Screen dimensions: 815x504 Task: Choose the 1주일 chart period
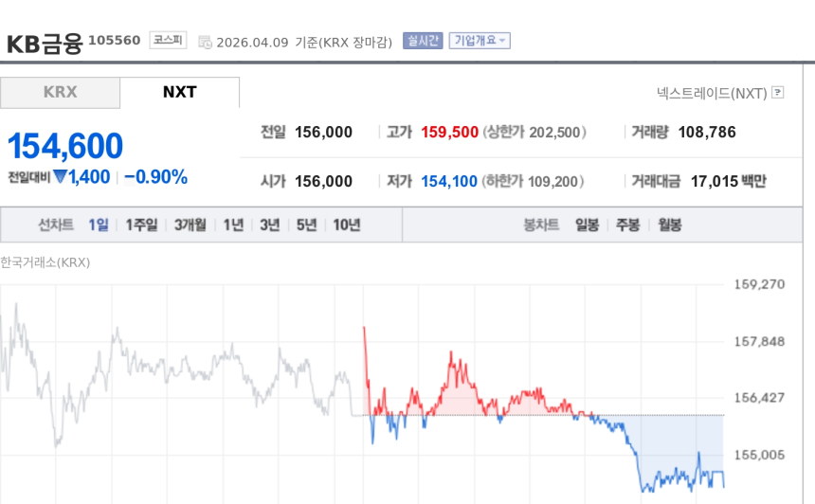(141, 225)
